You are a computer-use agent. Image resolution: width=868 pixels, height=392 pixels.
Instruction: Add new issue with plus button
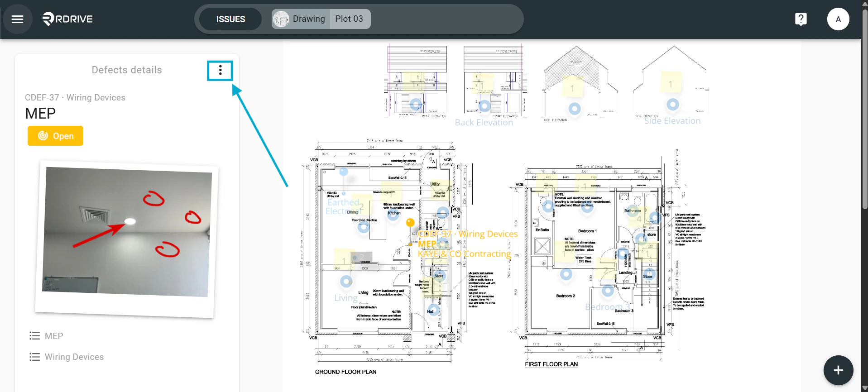pyautogui.click(x=838, y=370)
